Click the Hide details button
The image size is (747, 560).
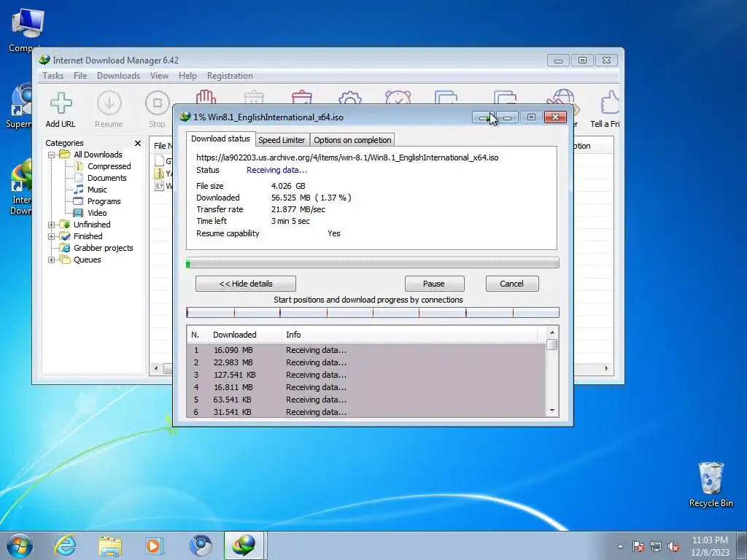pyautogui.click(x=246, y=284)
